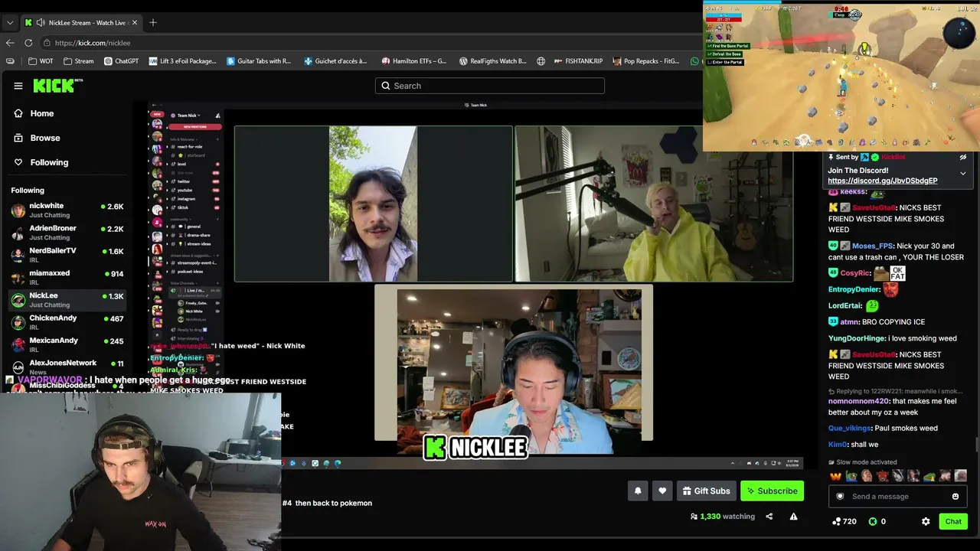The height and width of the screenshot is (551, 980).
Task: Open MexicanAndy channel in Following list
Action: [x=67, y=344]
